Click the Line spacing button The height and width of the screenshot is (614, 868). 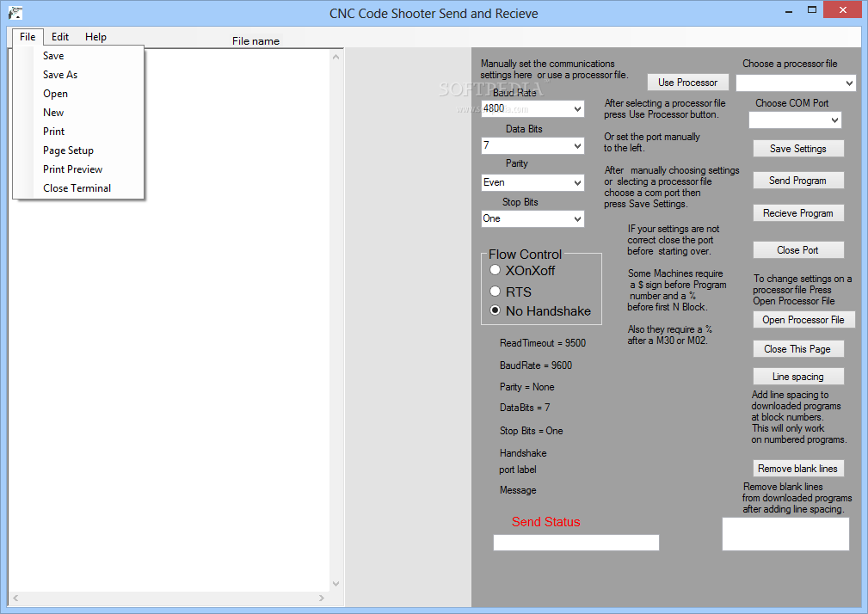point(797,376)
